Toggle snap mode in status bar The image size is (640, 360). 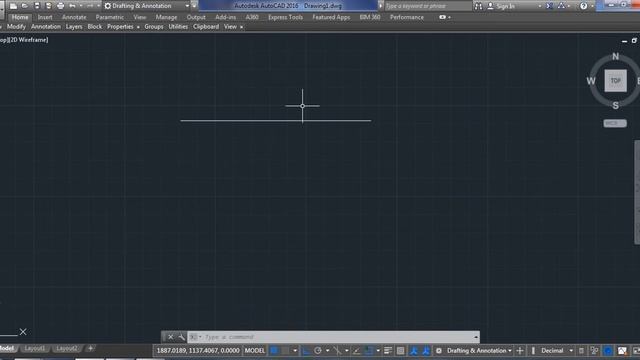point(285,351)
